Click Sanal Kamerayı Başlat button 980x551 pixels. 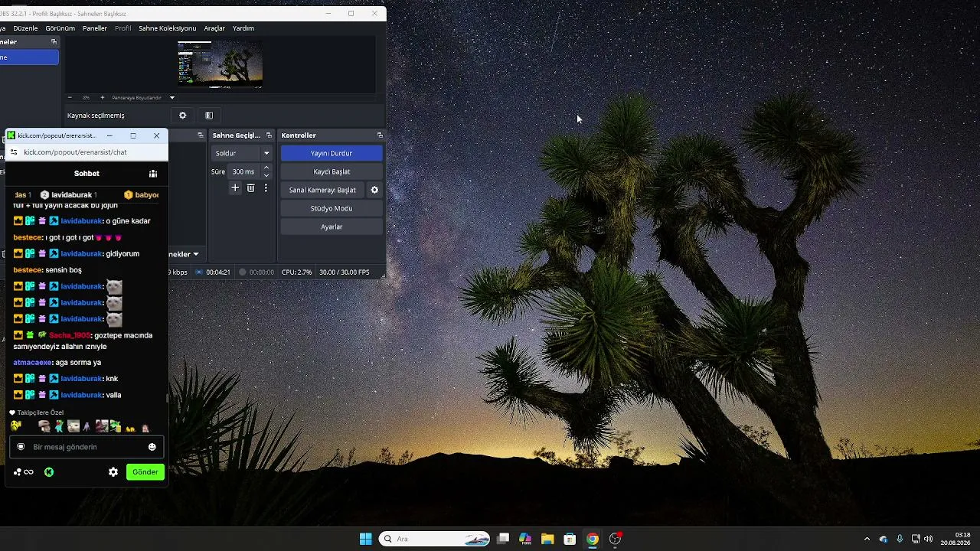[x=322, y=190]
